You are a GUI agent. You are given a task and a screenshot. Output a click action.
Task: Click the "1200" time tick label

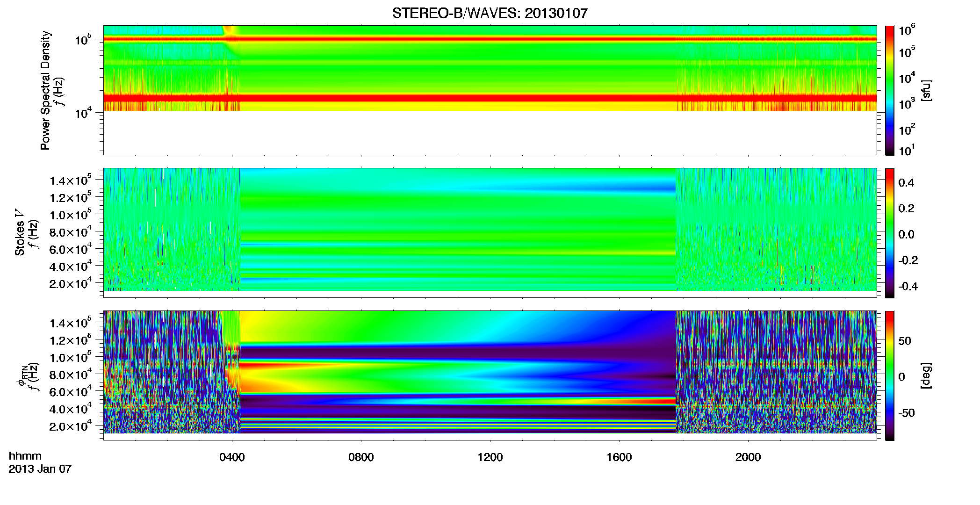pyautogui.click(x=490, y=457)
